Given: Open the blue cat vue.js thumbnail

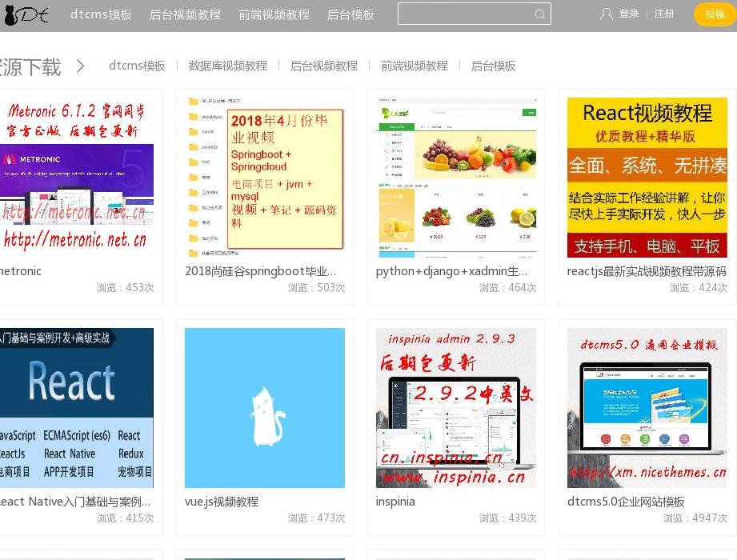Looking at the screenshot, I should point(265,408).
